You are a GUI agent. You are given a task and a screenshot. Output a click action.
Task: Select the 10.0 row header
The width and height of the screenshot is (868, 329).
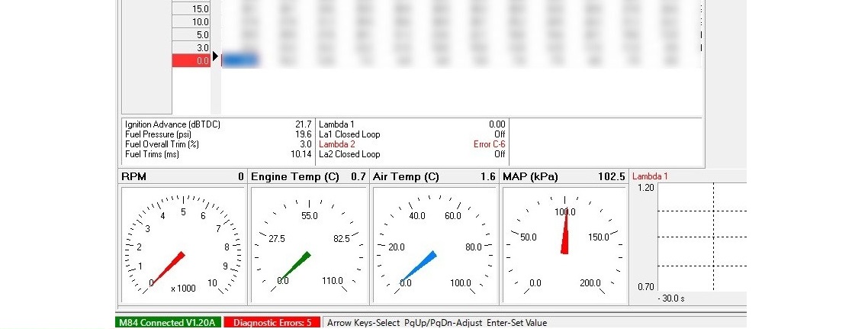pyautogui.click(x=191, y=22)
